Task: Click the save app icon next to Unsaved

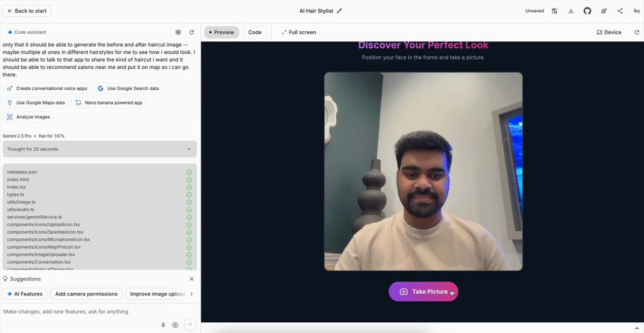Action: coord(554,11)
